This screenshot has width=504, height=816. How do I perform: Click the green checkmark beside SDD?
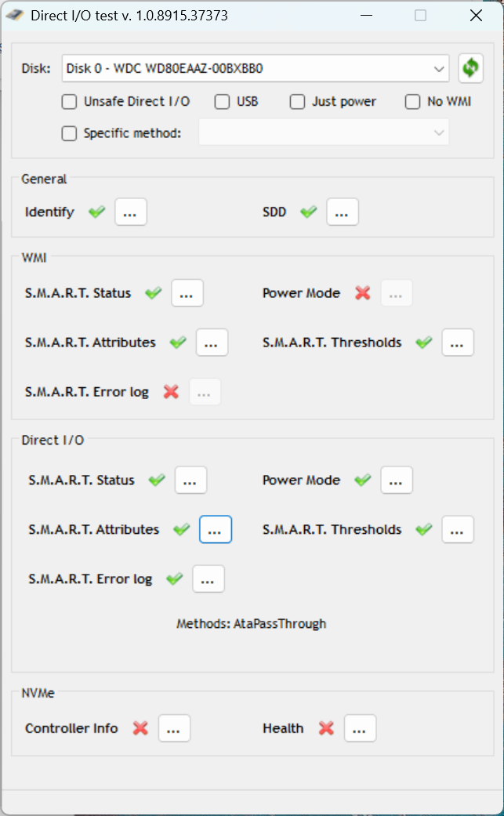308,212
